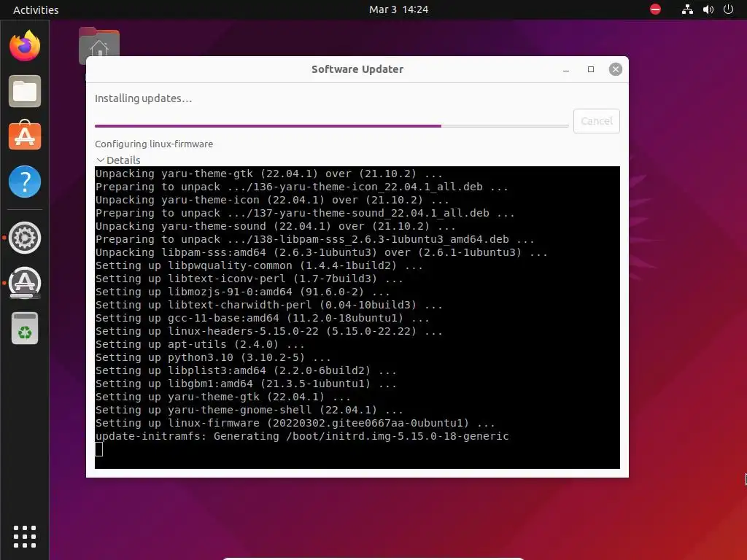Open the power menu icon in top bar
Viewport: 747px width, 560px height.
click(x=729, y=9)
